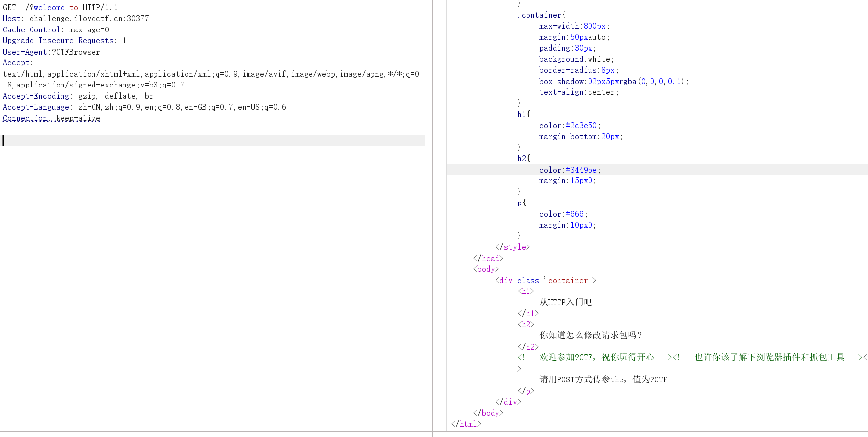Click the h2{ selector line
This screenshot has height=437, width=868.
[x=524, y=158]
